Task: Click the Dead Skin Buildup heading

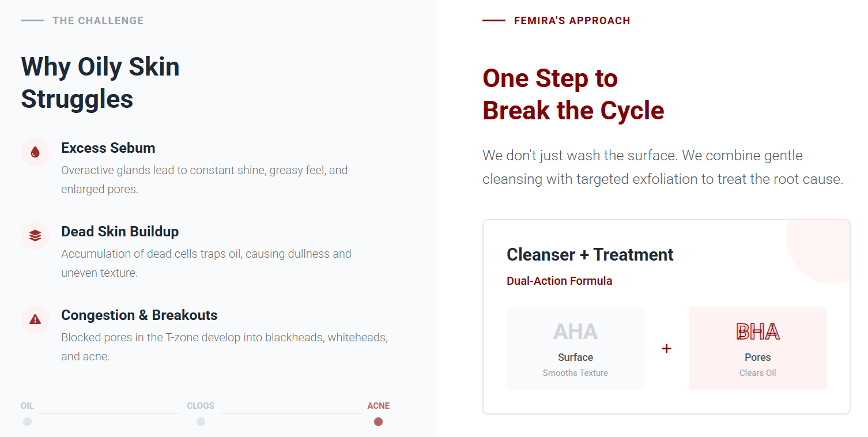Action: (x=120, y=232)
